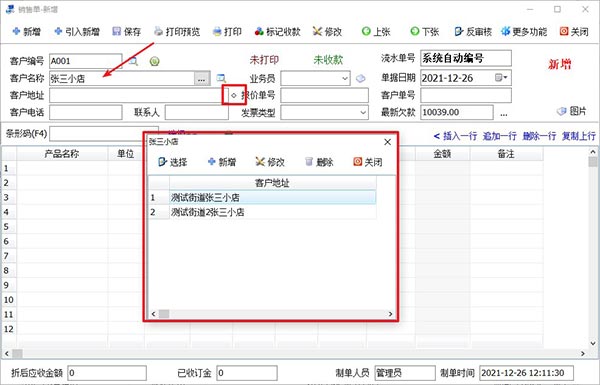
Task: Click the search icon beside 客户编号 field
Action: (133, 61)
